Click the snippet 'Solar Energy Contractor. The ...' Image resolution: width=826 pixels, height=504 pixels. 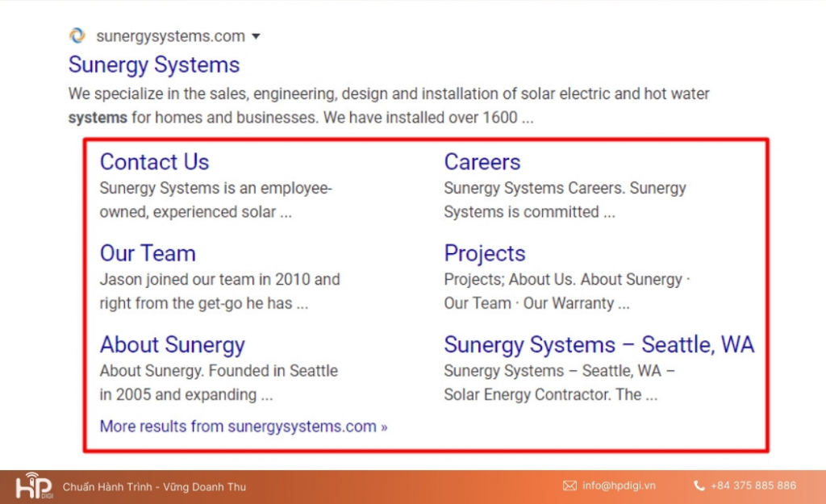pos(550,394)
